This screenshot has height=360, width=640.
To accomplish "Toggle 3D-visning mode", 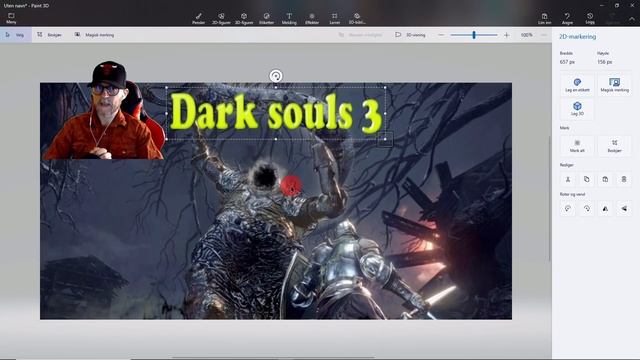I will 410,35.
